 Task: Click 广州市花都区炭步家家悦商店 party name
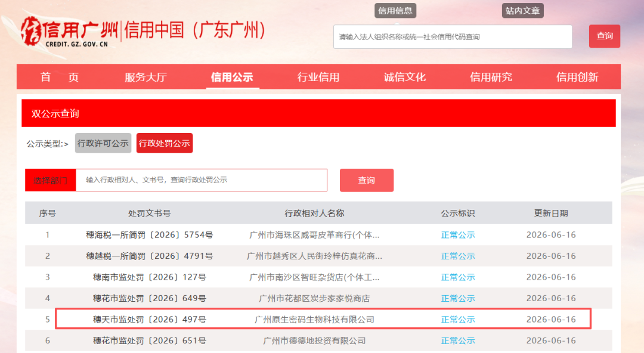[314, 298]
